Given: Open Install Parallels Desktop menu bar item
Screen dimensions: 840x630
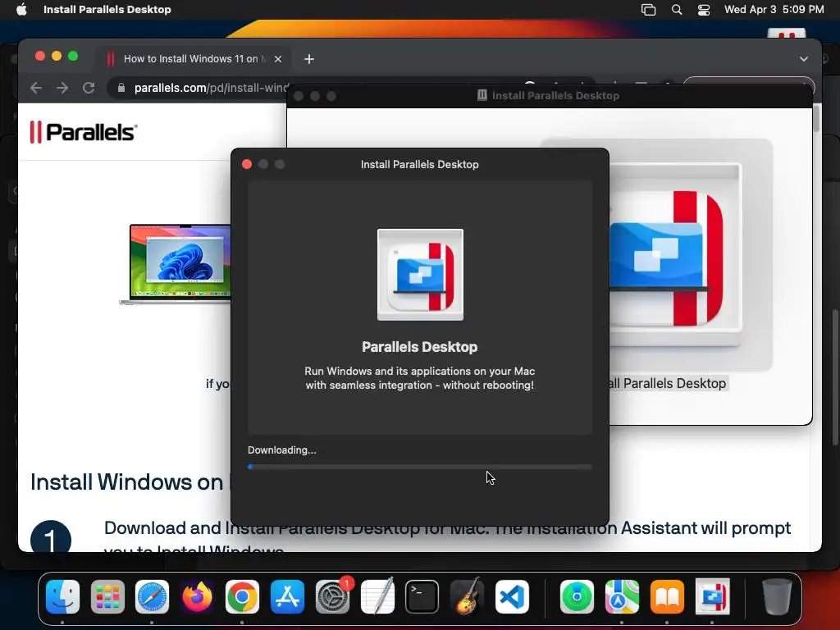Looking at the screenshot, I should click(107, 9).
